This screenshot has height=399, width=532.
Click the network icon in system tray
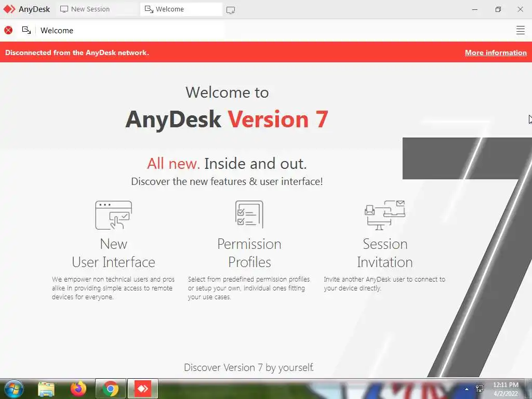480,389
